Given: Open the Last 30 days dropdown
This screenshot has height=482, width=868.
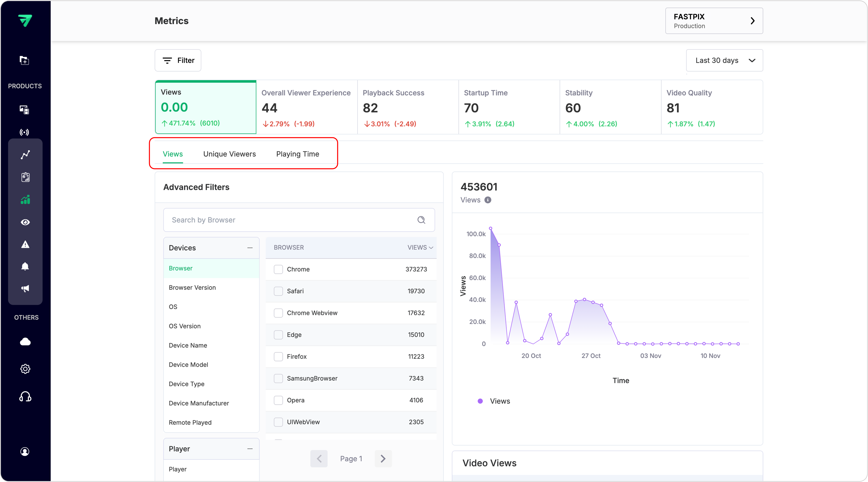Looking at the screenshot, I should [724, 60].
